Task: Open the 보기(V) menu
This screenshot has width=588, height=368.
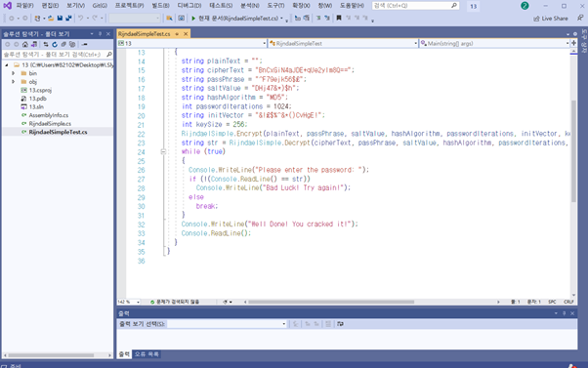Action: tap(76, 6)
